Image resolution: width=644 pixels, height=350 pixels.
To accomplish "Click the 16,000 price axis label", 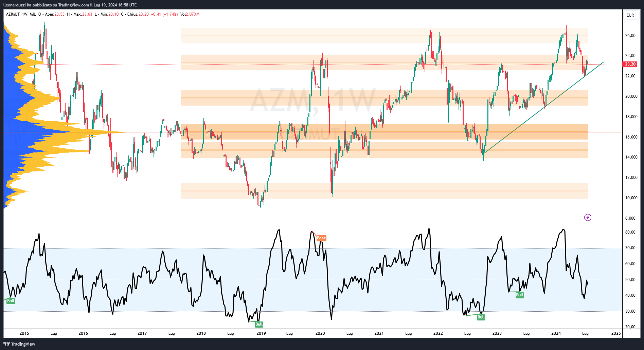I will [x=631, y=137].
